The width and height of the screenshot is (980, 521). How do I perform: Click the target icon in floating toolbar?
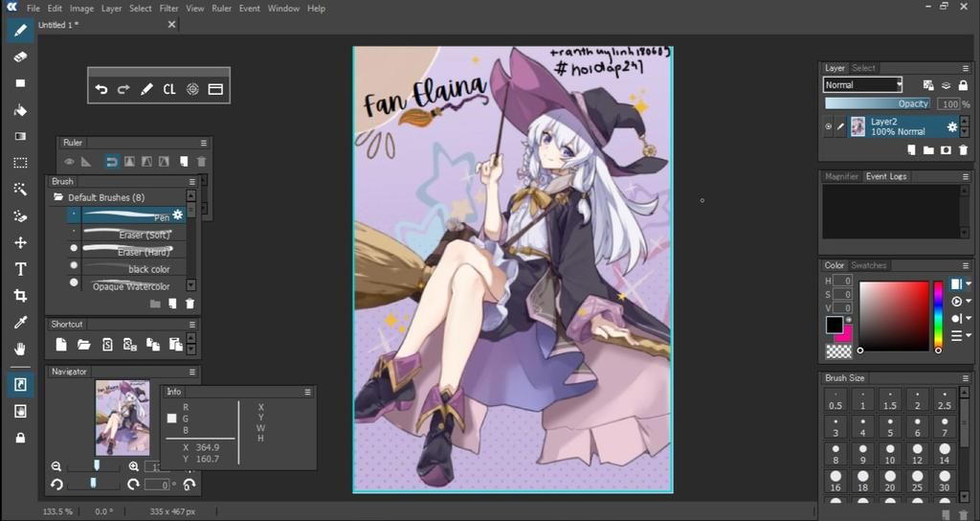[x=192, y=89]
